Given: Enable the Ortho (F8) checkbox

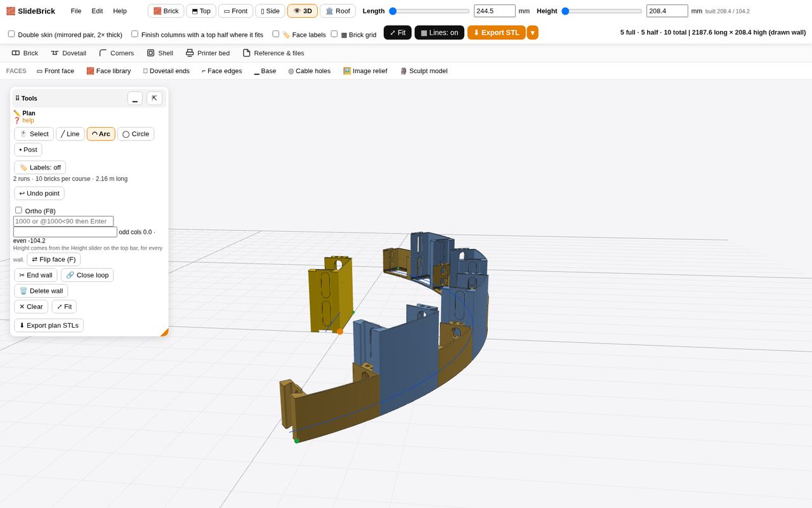Looking at the screenshot, I should point(18,210).
